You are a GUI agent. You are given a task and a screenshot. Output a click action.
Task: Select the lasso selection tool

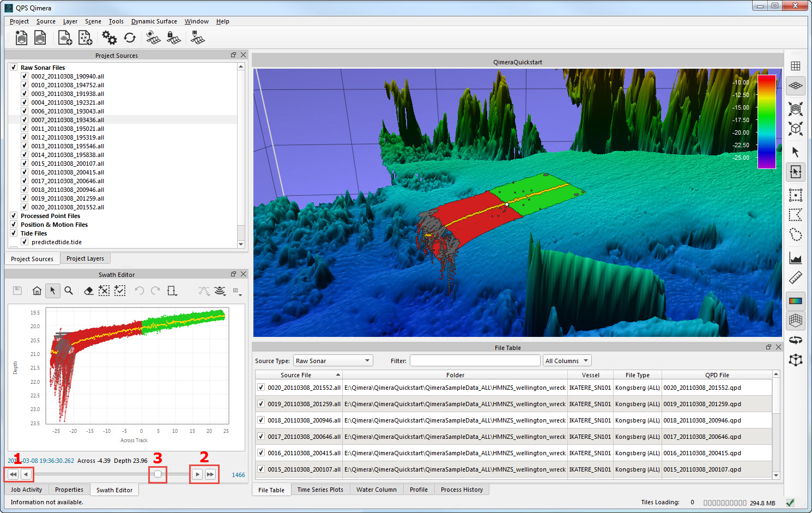pyautogui.click(x=796, y=235)
